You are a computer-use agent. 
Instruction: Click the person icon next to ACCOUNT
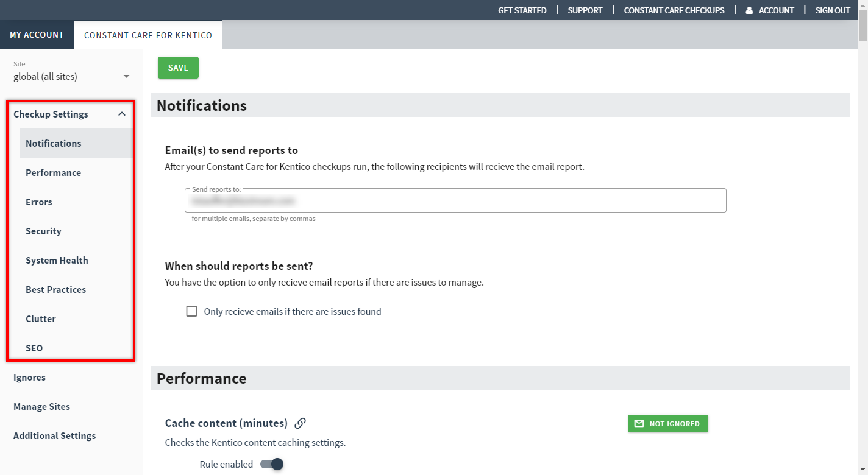[749, 10]
